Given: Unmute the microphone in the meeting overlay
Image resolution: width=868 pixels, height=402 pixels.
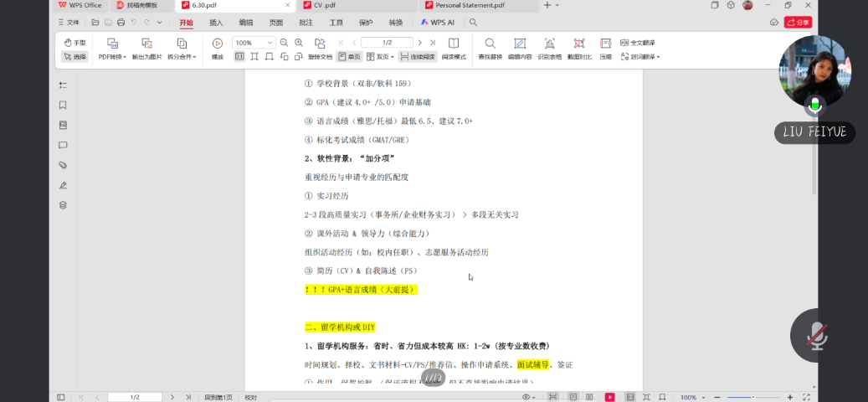Looking at the screenshot, I should (x=817, y=335).
